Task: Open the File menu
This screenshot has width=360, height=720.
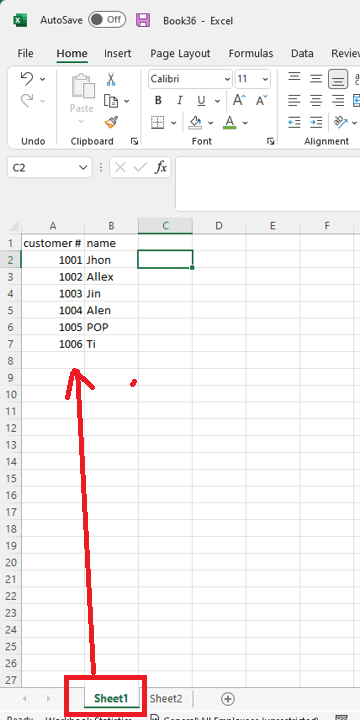Action: [25, 53]
